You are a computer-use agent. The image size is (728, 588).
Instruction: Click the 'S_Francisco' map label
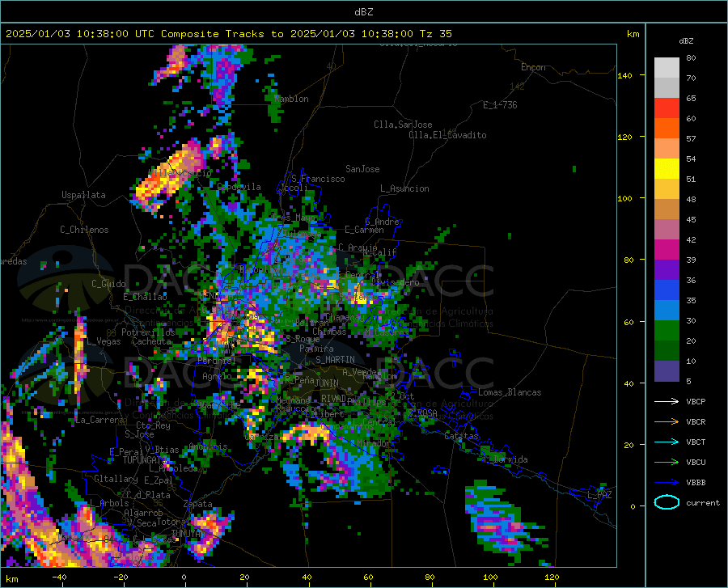point(319,179)
